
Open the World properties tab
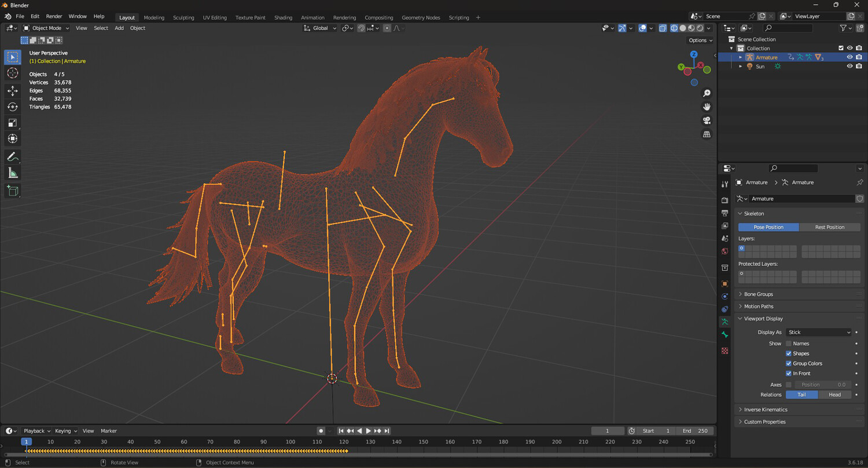point(725,251)
